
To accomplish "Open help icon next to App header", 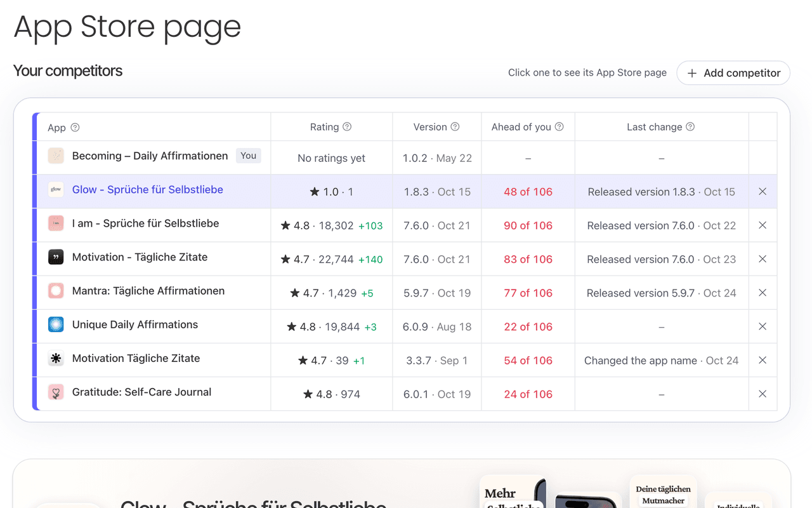I will [75, 128].
